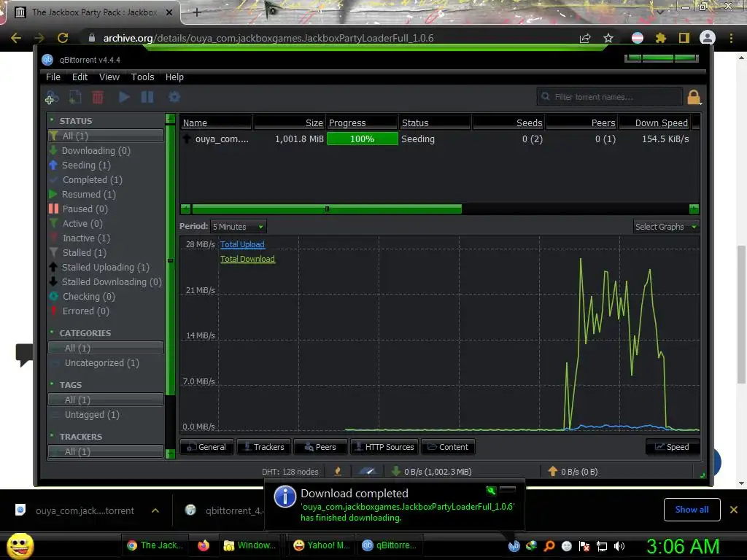Click the Total Download legend link
Viewport: 747px width, 560px height.
[x=247, y=259]
